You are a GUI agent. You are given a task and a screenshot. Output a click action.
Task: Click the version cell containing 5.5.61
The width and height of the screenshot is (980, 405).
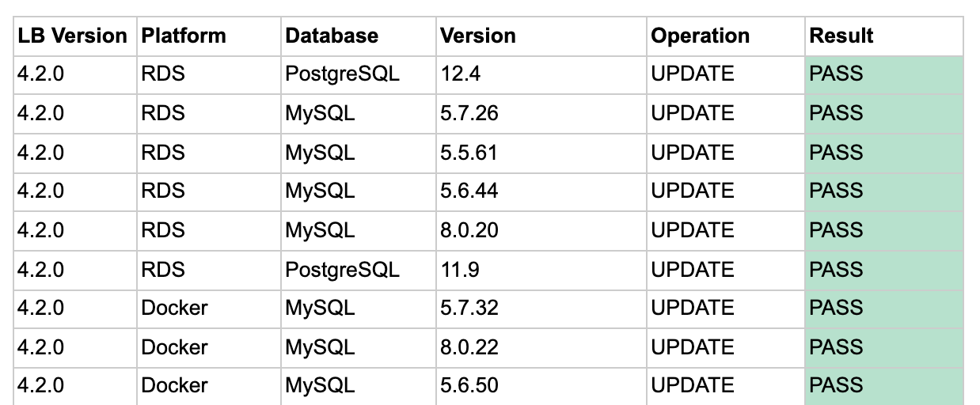click(541, 153)
